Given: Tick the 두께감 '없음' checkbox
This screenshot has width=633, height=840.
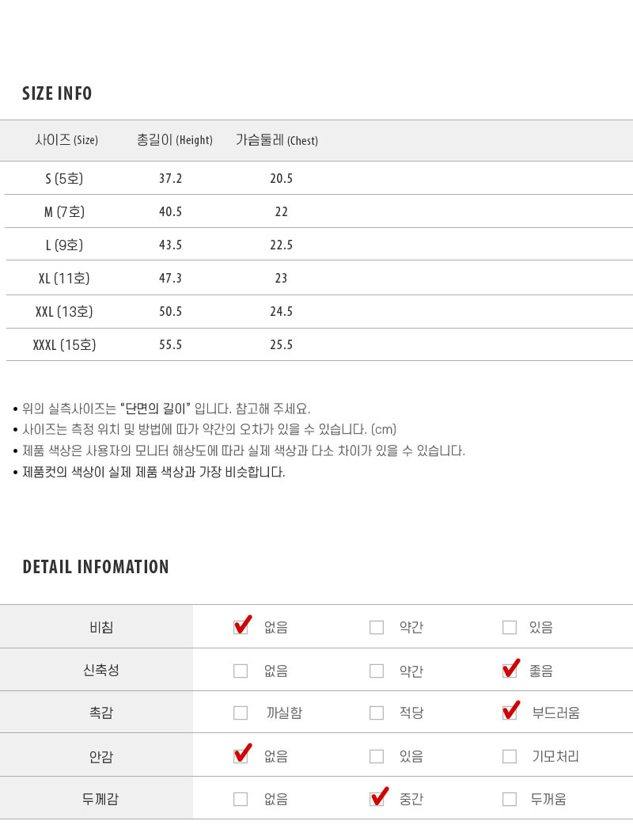Looking at the screenshot, I should [241, 799].
